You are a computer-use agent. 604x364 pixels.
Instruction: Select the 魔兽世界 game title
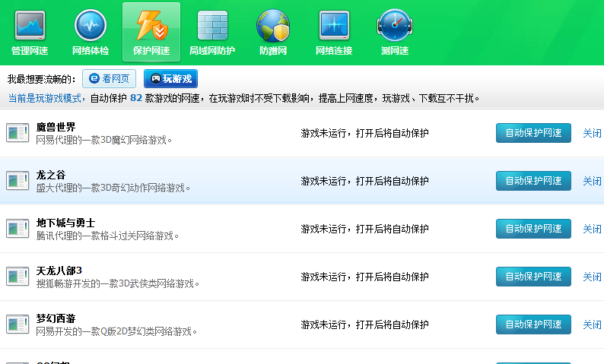click(x=56, y=127)
